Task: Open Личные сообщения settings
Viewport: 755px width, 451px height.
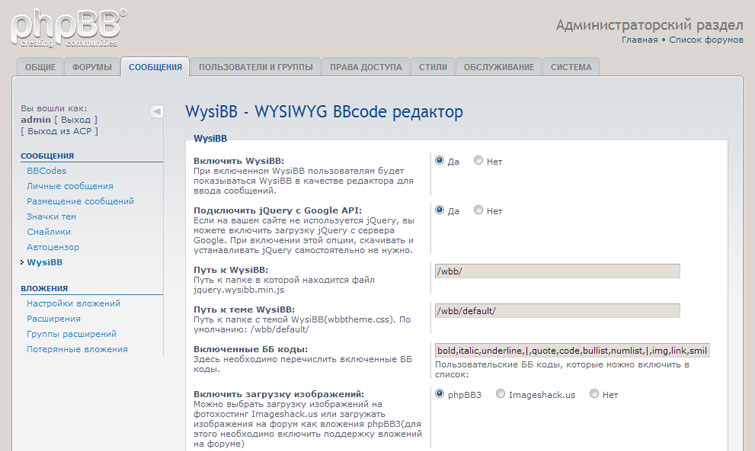Action: (70, 186)
